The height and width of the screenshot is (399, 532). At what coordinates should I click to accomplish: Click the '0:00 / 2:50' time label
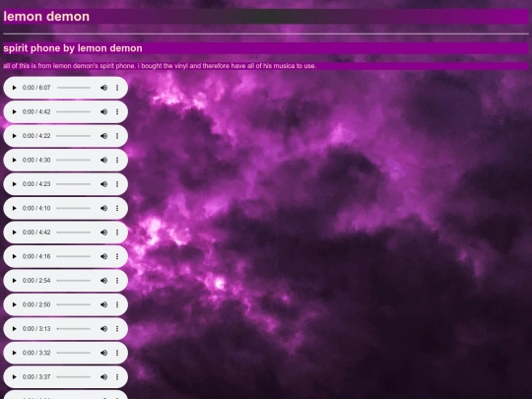[x=36, y=304]
